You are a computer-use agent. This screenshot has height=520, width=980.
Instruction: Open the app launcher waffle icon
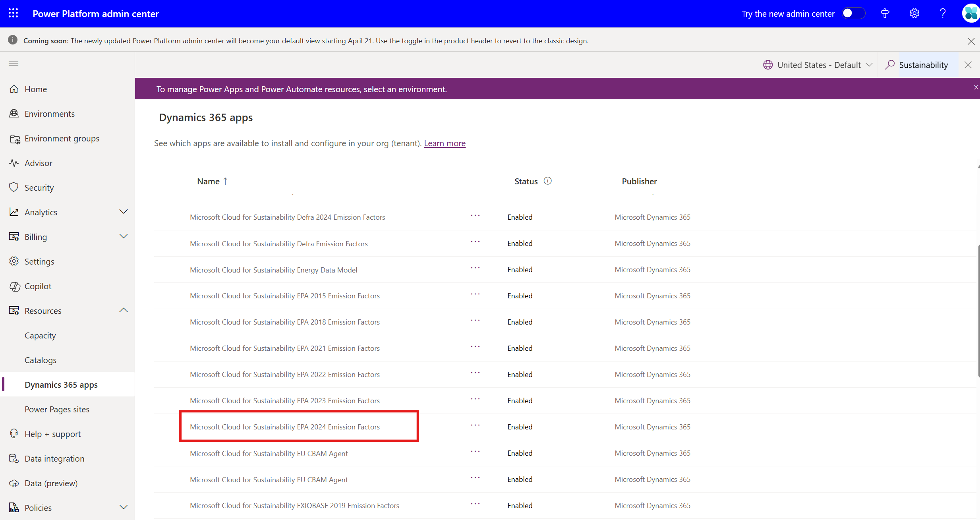click(13, 14)
